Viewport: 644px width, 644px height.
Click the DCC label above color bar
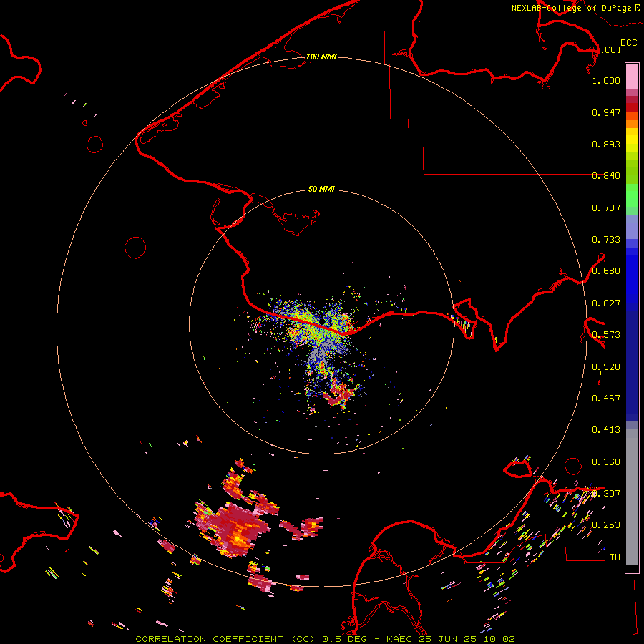(x=628, y=43)
